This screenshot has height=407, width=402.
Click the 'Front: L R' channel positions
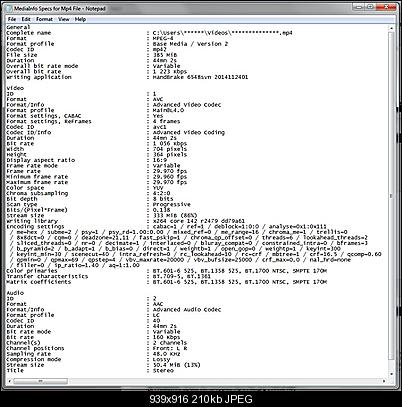170,348
